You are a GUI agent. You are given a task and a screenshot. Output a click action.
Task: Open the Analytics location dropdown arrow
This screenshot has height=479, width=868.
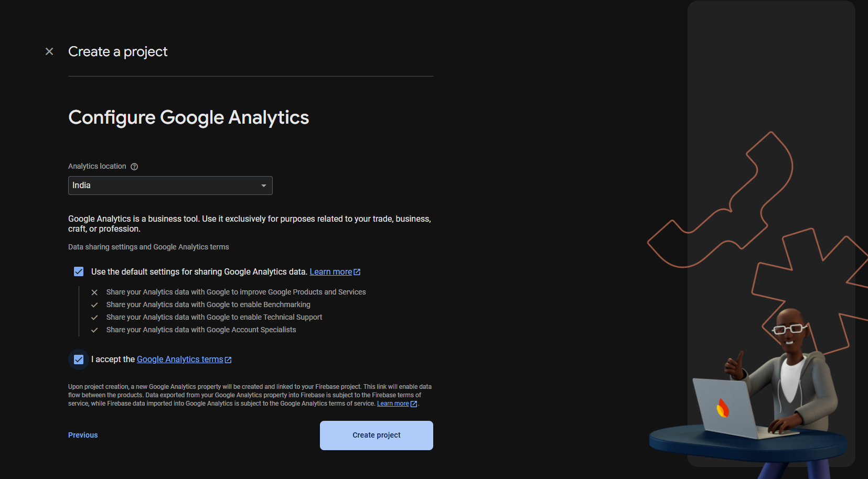pos(264,186)
